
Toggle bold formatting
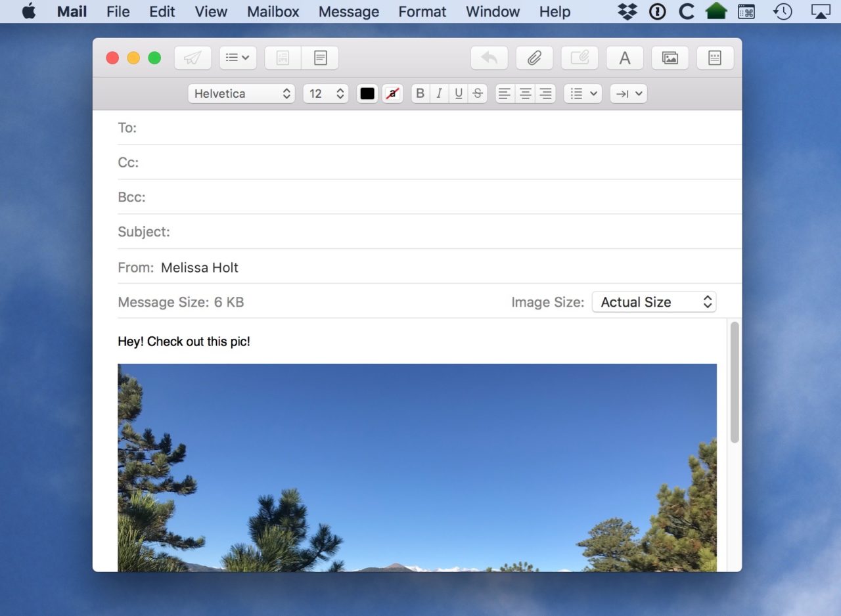click(x=420, y=94)
